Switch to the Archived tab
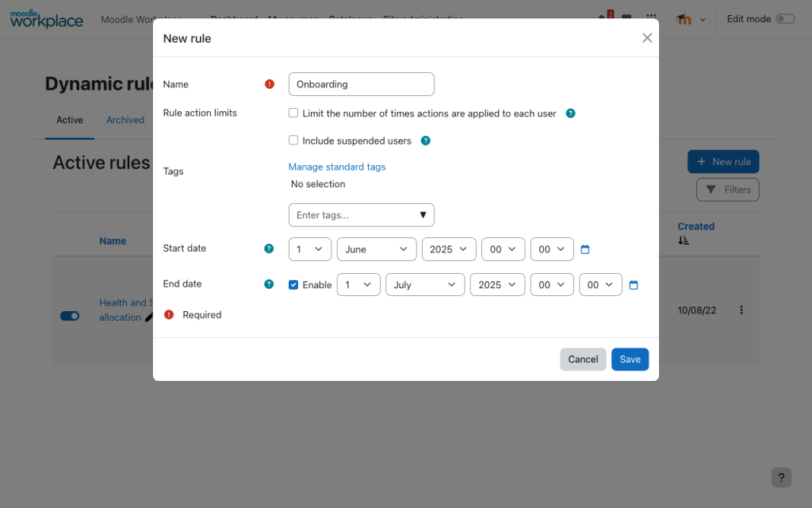 pos(125,120)
